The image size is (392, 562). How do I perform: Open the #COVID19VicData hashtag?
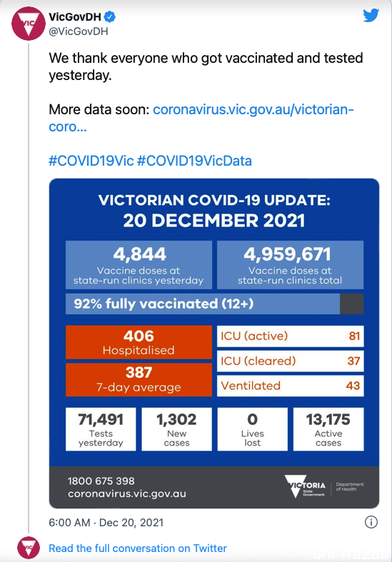point(194,161)
